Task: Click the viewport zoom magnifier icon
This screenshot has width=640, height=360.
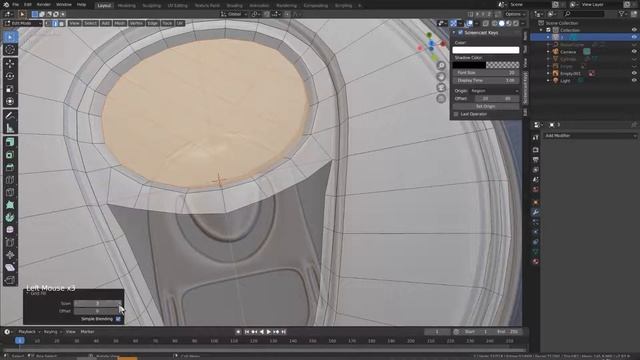Action: pyautogui.click(x=441, y=66)
